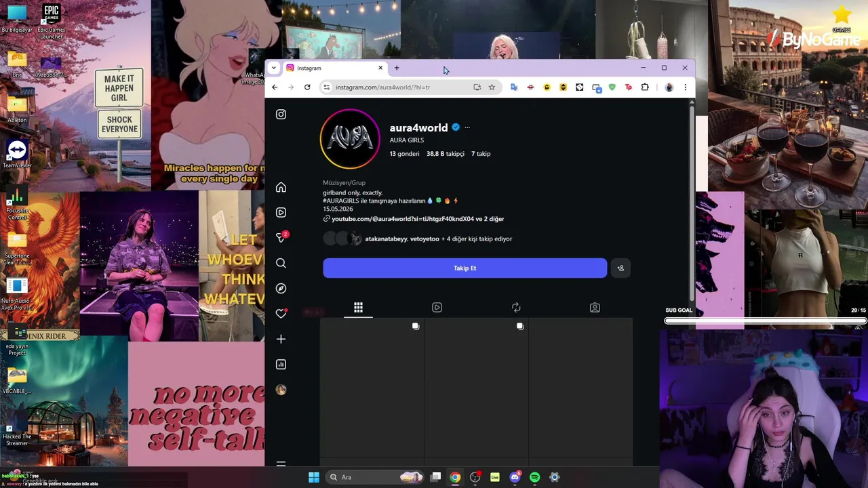Click the Google Translate extension icon
This screenshot has width=868, height=488.
click(x=514, y=87)
